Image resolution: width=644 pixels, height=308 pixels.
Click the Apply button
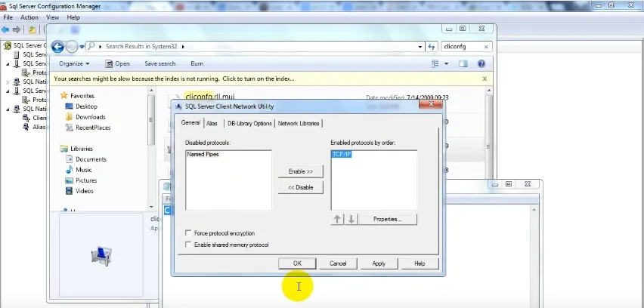pyautogui.click(x=379, y=263)
